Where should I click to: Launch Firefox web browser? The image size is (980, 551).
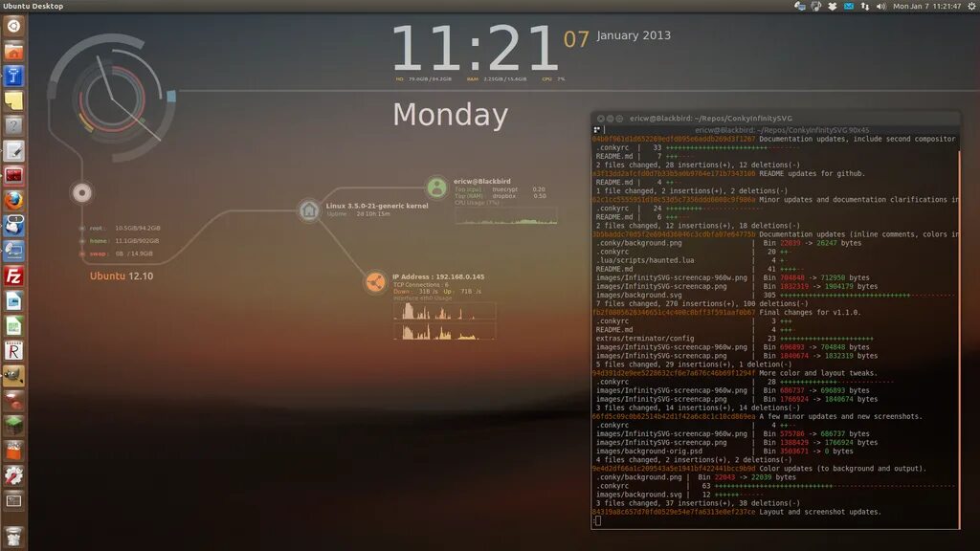coord(13,201)
